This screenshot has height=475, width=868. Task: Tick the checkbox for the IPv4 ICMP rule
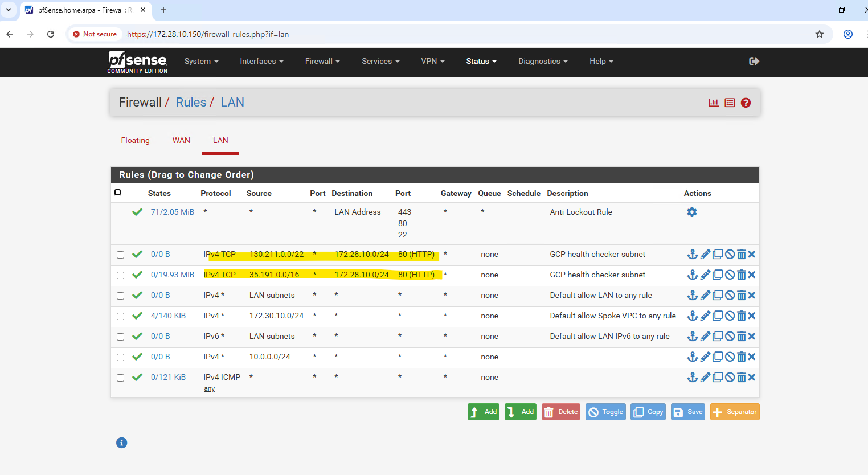pyautogui.click(x=120, y=378)
